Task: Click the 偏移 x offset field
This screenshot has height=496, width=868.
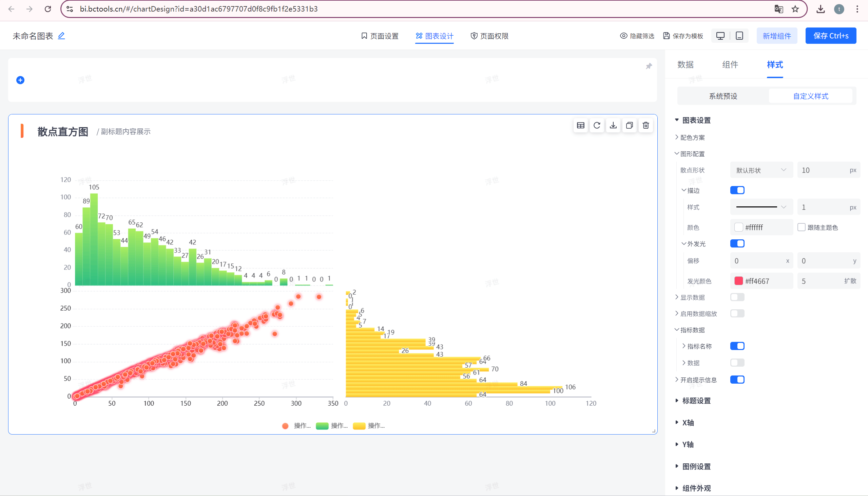Action: tap(761, 261)
